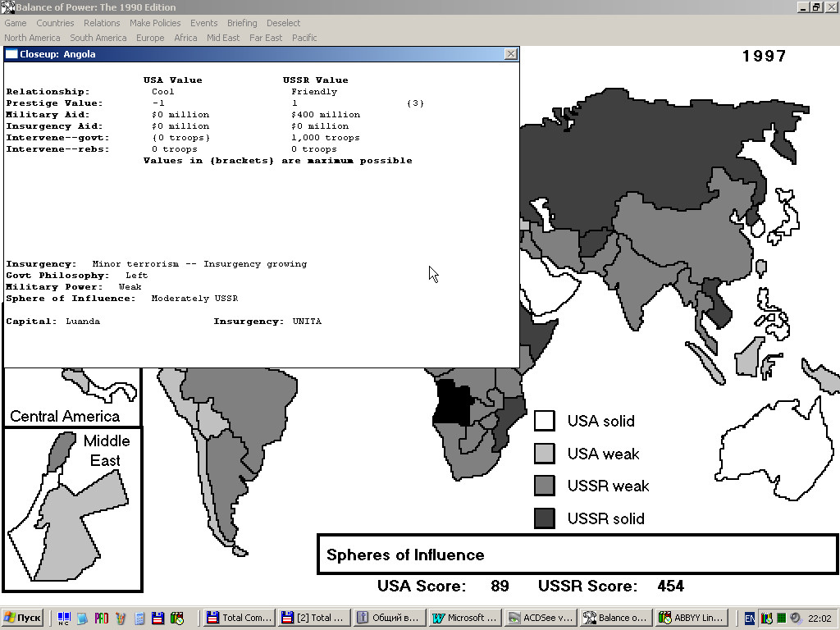Open the Countries menu
This screenshot has width=840, height=630.
55,23
